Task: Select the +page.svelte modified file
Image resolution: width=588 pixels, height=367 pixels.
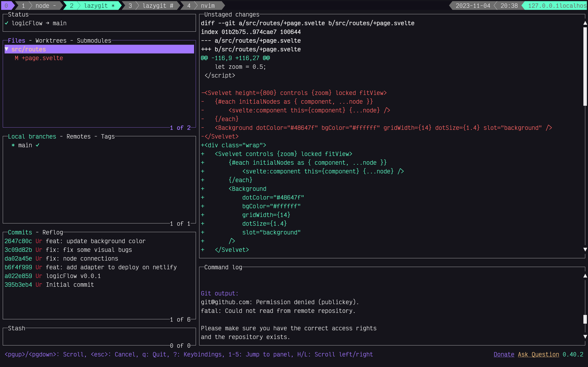Action: pyautogui.click(x=42, y=58)
